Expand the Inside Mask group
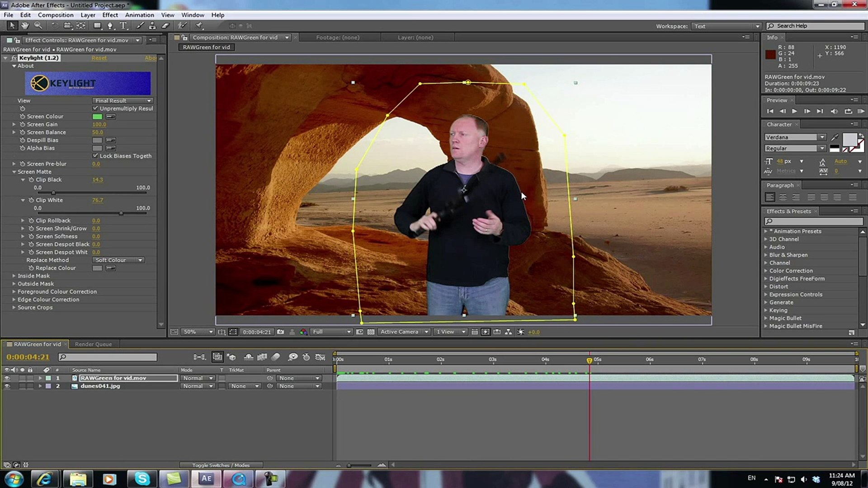Image resolution: width=868 pixels, height=488 pixels. coord(14,276)
